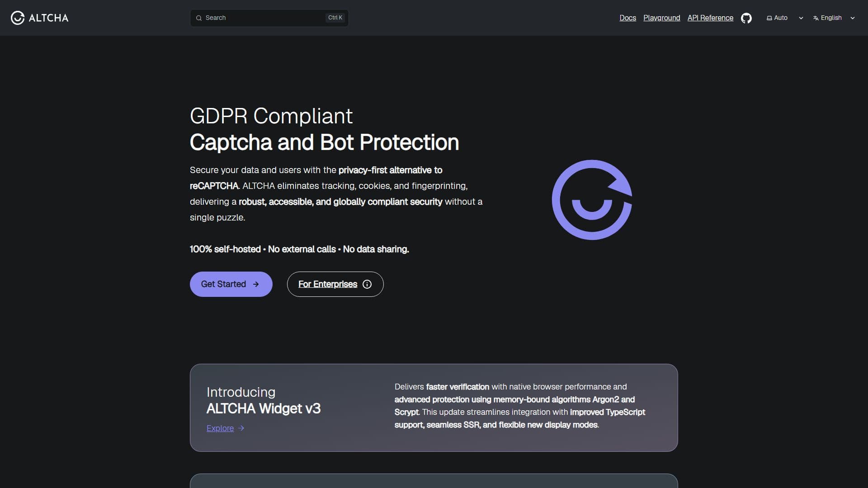This screenshot has height=488, width=868.
Task: Open the English language dropdown
Action: tap(834, 18)
